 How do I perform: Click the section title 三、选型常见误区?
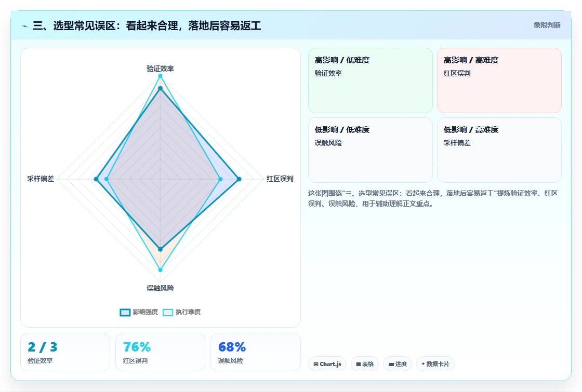[x=147, y=25]
